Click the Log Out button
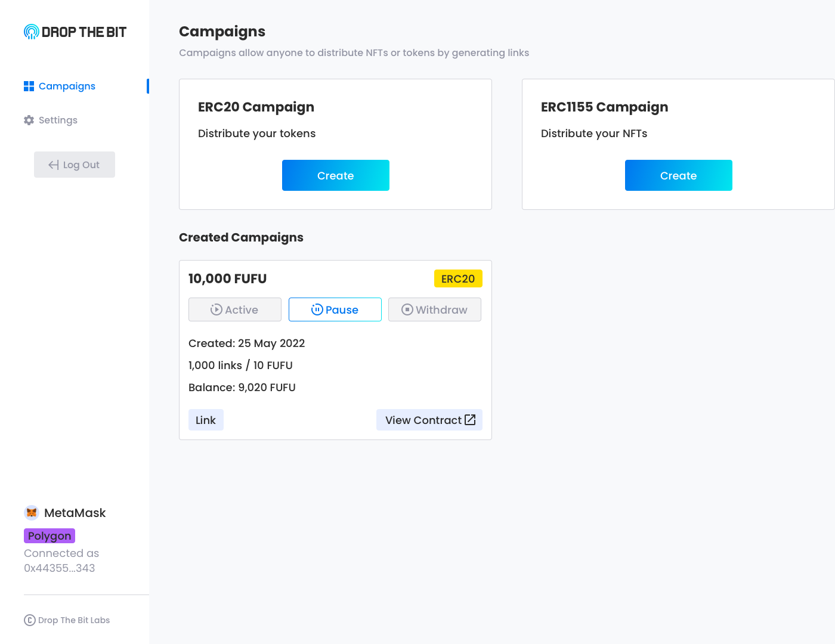The image size is (835, 644). pyautogui.click(x=75, y=165)
